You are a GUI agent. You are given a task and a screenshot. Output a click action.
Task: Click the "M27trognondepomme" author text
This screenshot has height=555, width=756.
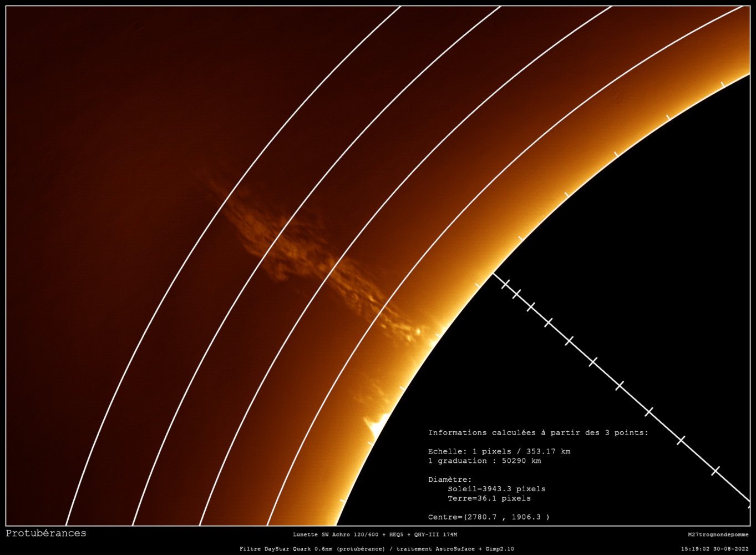pos(718,535)
